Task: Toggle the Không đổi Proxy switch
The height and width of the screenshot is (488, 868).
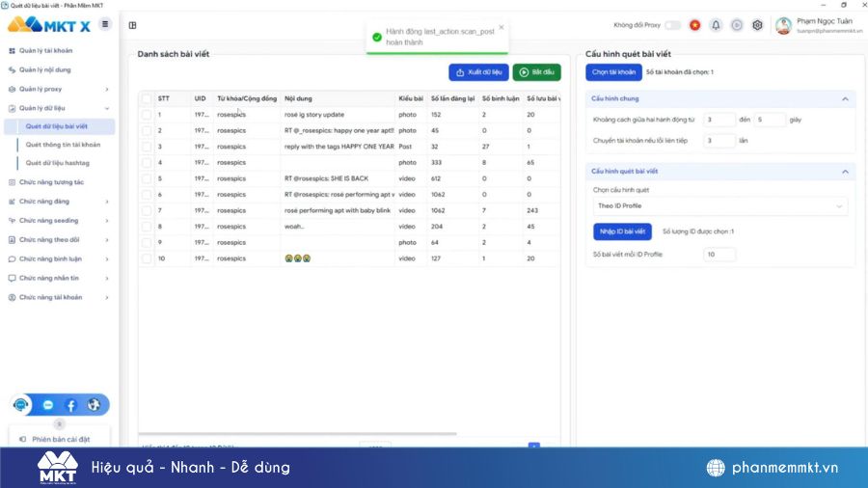Action: 672,25
